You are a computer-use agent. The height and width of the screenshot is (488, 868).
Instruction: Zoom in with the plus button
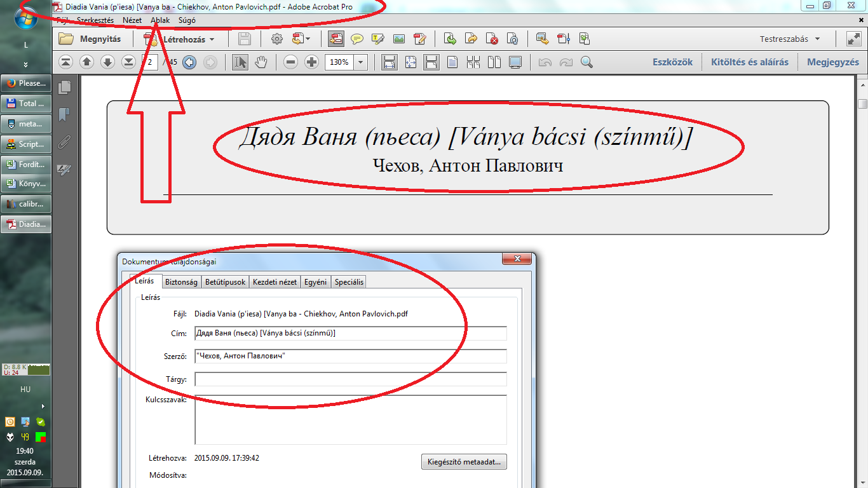pyautogui.click(x=311, y=62)
